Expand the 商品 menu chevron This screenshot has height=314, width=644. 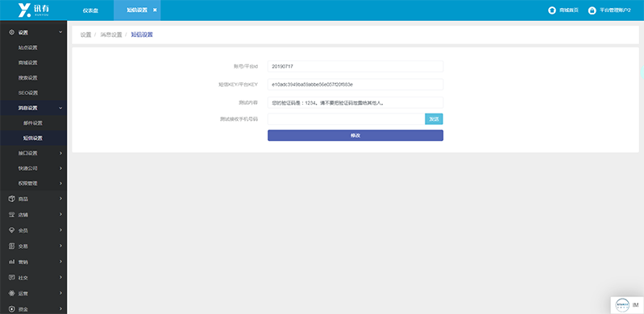coord(60,199)
